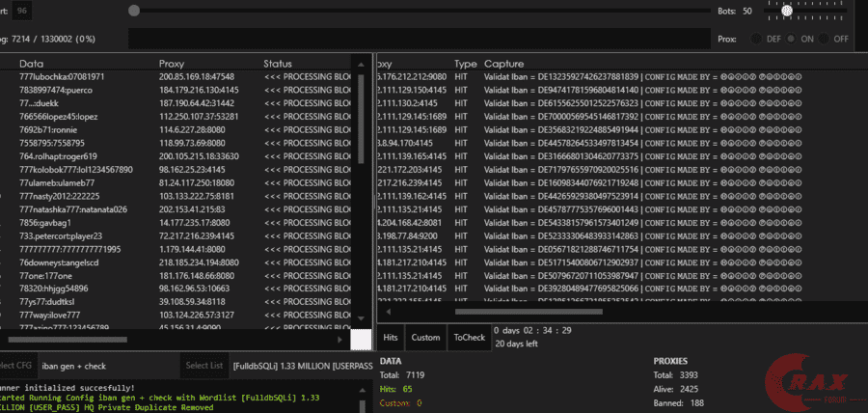Open the Custom results tab
This screenshot has height=413, width=868.
click(x=425, y=337)
